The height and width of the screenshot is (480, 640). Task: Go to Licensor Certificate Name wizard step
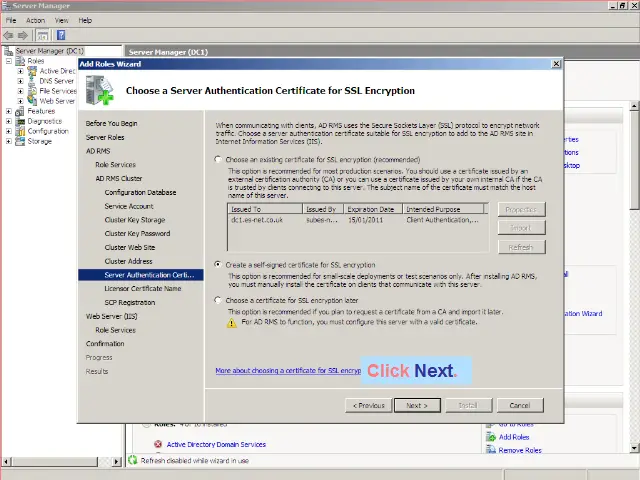point(142,288)
